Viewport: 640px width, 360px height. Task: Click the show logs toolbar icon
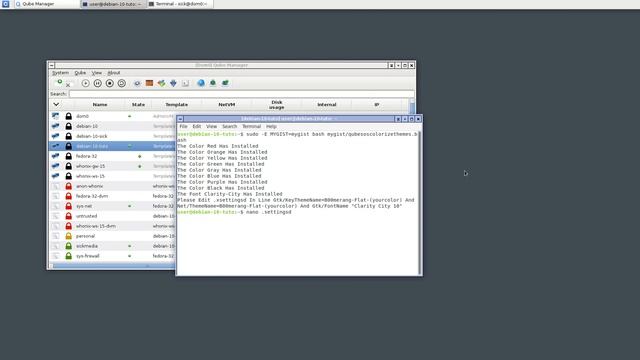pyautogui.click(x=185, y=83)
